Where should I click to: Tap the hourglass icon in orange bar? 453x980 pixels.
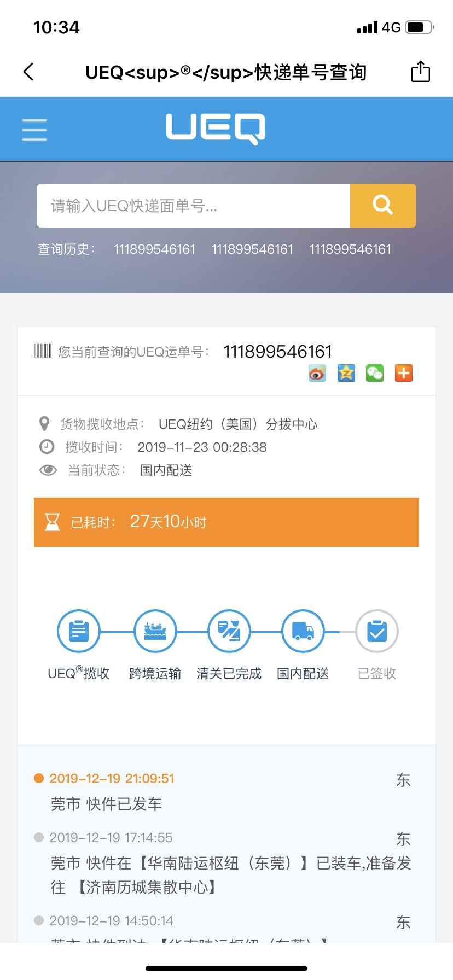coord(52,522)
